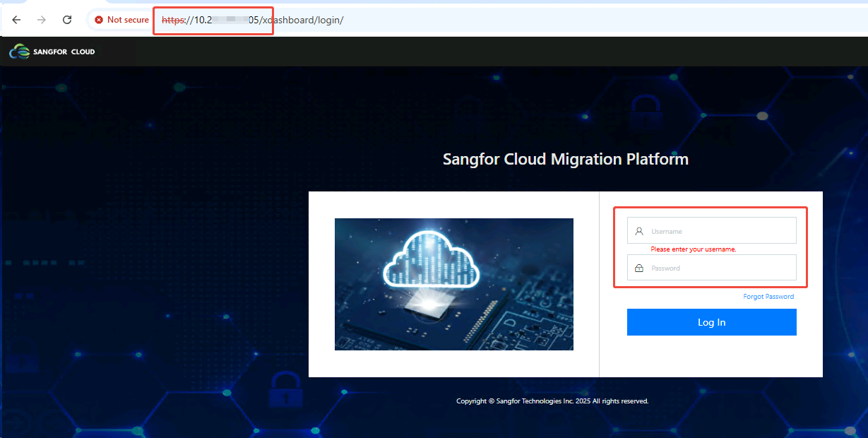This screenshot has width=868, height=438.
Task: Select the Sangfor copyright 2025 footer text
Action: (552, 401)
